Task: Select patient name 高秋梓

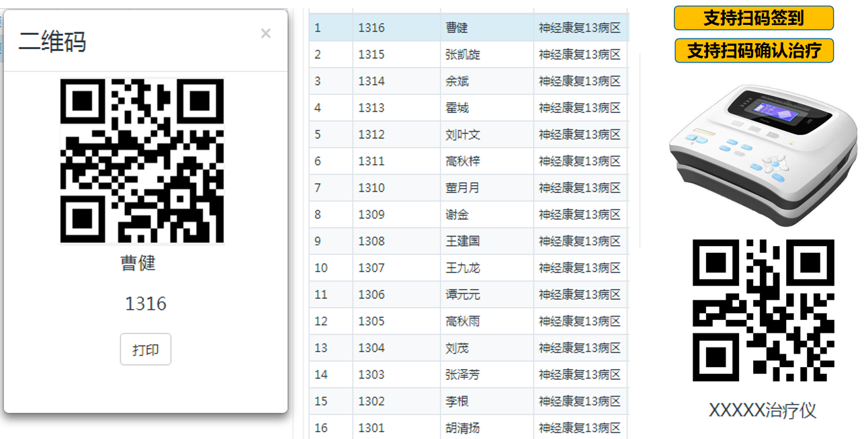Action: tap(463, 161)
